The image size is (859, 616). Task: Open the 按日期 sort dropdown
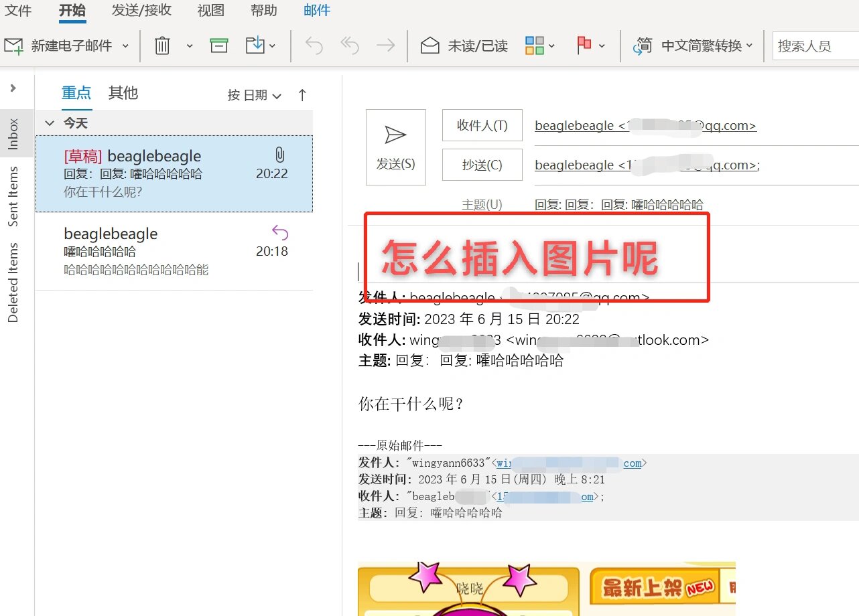[253, 94]
